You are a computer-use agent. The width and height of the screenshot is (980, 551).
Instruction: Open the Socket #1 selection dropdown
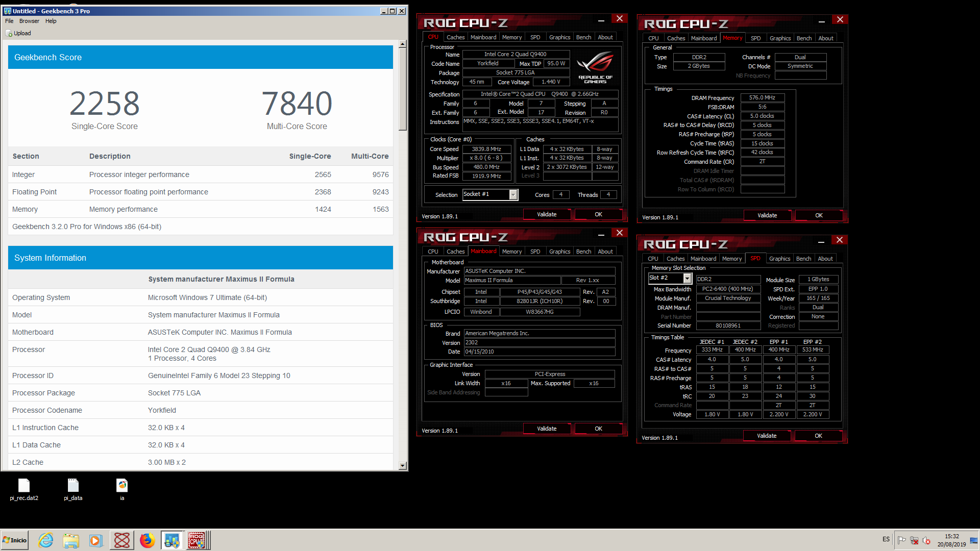coord(513,194)
